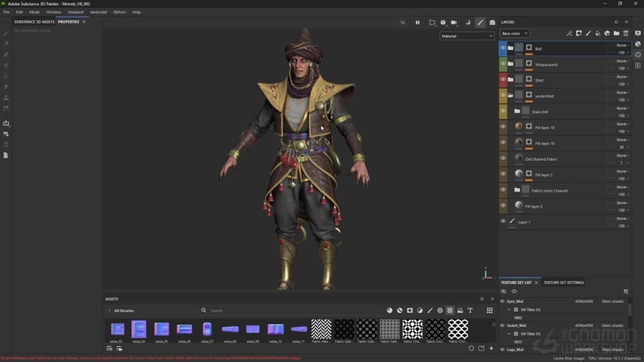Viewport: 644px width, 362px height.
Task: Open the Help menu
Action: (136, 12)
